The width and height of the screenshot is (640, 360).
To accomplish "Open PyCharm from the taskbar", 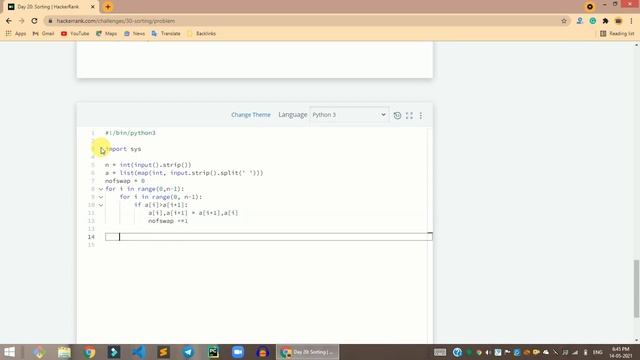I will [x=213, y=352].
